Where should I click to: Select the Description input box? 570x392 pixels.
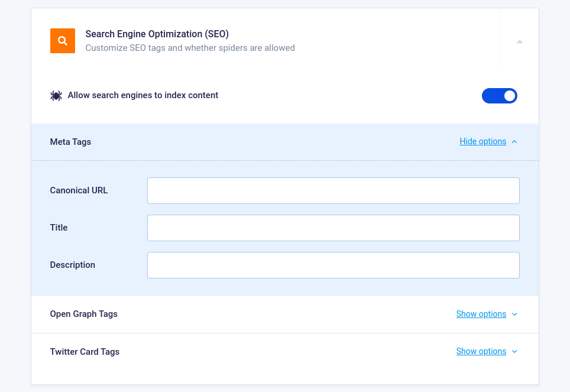(333, 265)
